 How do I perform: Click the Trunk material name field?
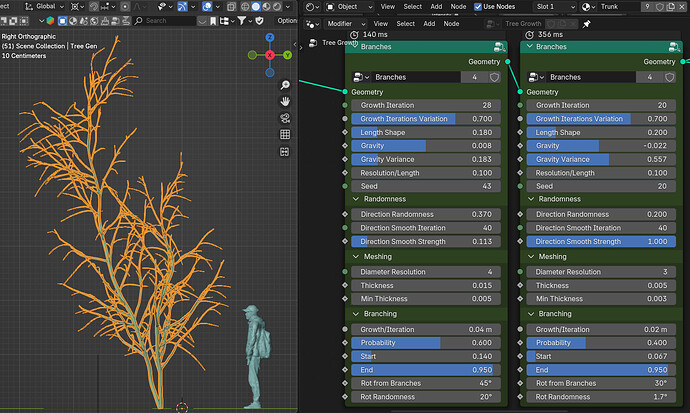(620, 7)
